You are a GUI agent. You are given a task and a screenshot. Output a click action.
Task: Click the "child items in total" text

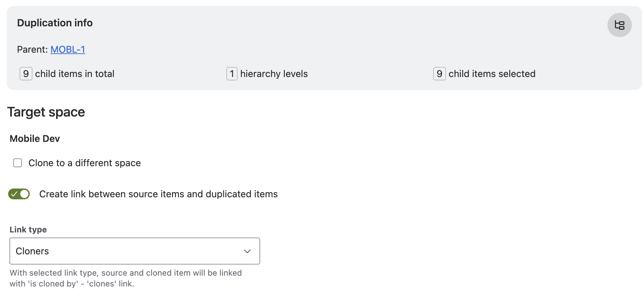pyautogui.click(x=75, y=74)
